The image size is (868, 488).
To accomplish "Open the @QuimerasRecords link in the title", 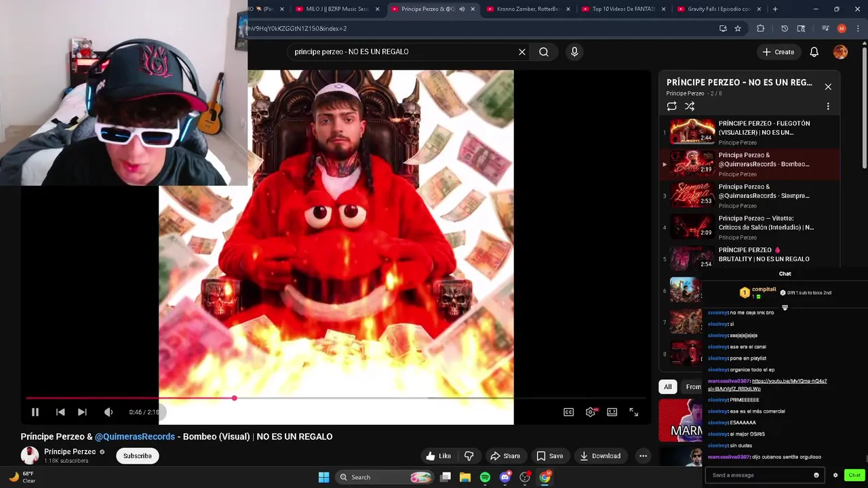I will [135, 436].
